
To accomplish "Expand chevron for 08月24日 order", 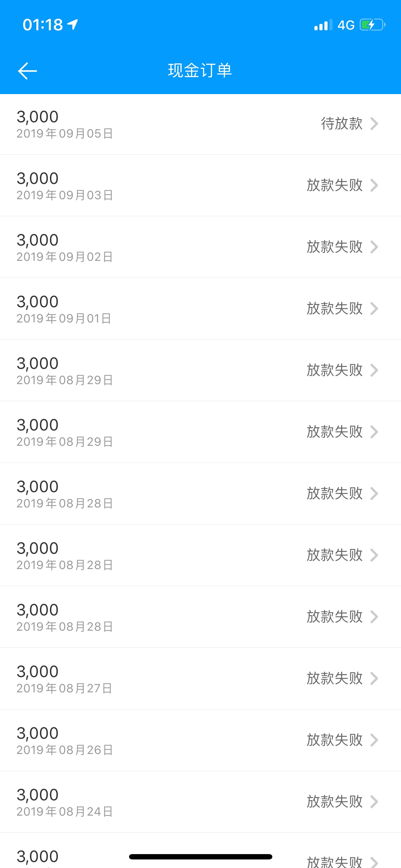I will pyautogui.click(x=374, y=802).
